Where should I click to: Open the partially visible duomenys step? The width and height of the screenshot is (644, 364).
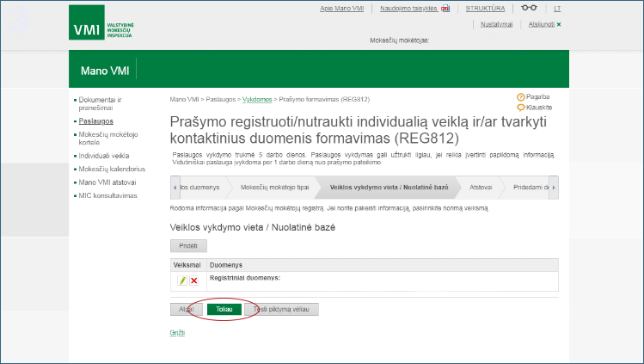pos(200,188)
